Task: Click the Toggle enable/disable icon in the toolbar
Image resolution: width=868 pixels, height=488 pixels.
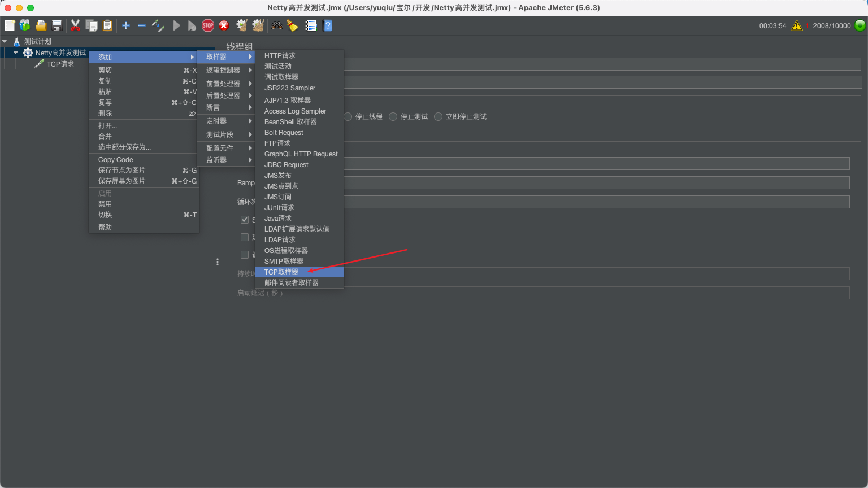Action: tap(158, 25)
